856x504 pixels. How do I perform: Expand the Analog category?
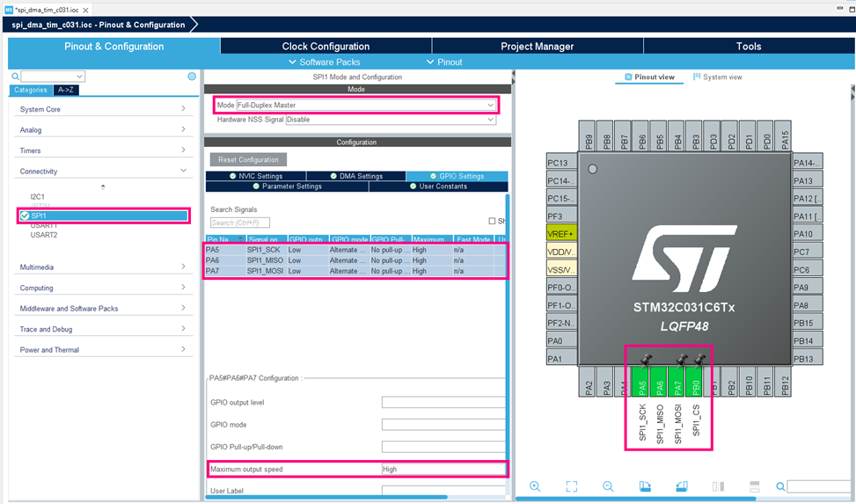tap(103, 130)
